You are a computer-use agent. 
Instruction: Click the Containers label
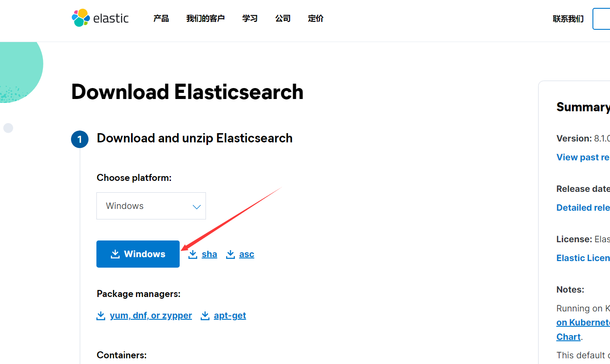122,355
